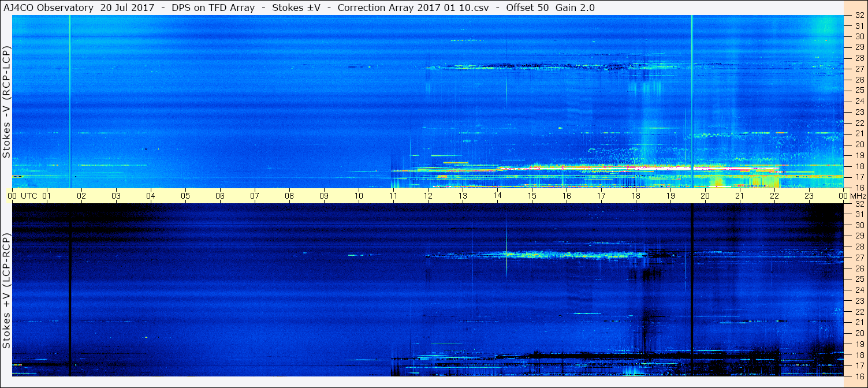Select the 01 hour tick on time axis

(x=47, y=196)
